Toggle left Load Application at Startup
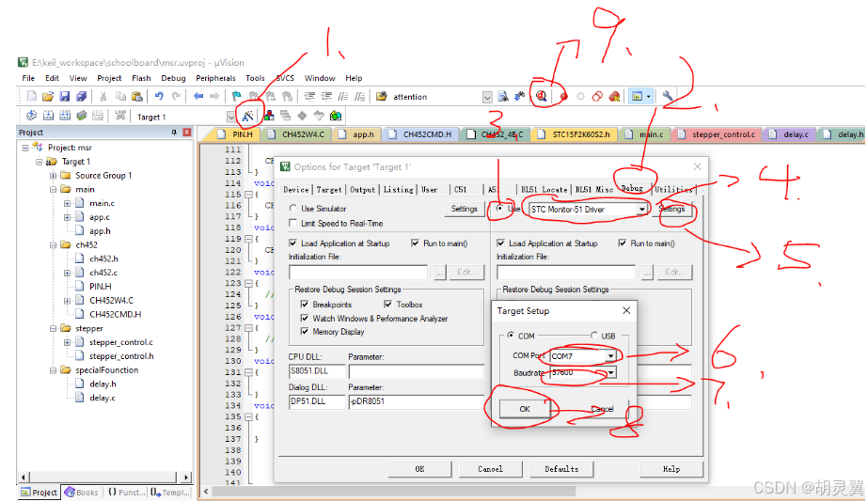868x502 pixels. (x=292, y=243)
